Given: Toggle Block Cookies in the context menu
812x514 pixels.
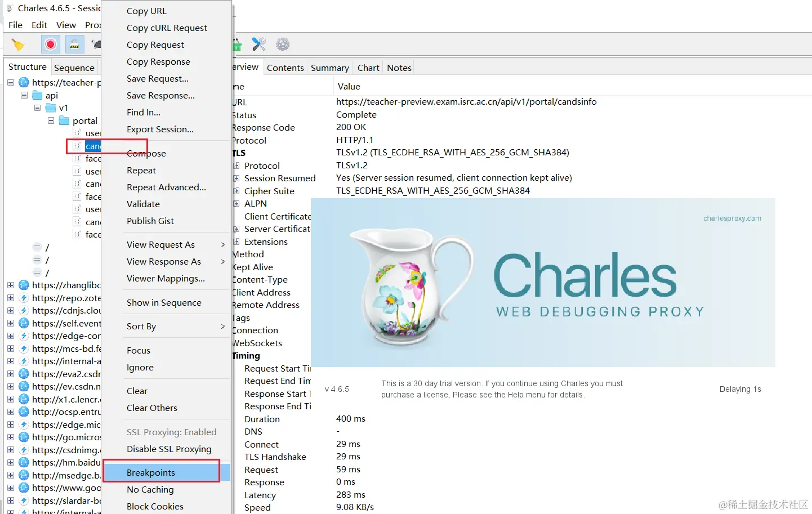Looking at the screenshot, I should (167, 506).
